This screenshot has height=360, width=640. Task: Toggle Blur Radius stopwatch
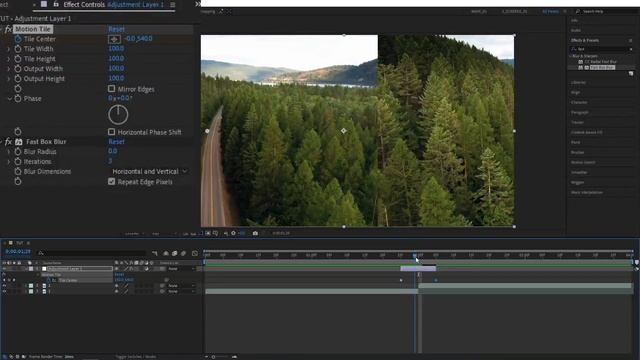(x=18, y=151)
